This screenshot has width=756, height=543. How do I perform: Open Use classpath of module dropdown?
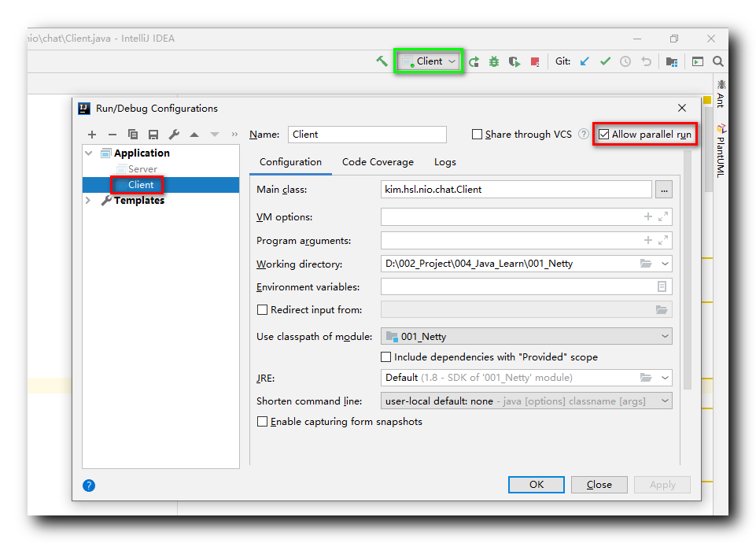(x=526, y=336)
